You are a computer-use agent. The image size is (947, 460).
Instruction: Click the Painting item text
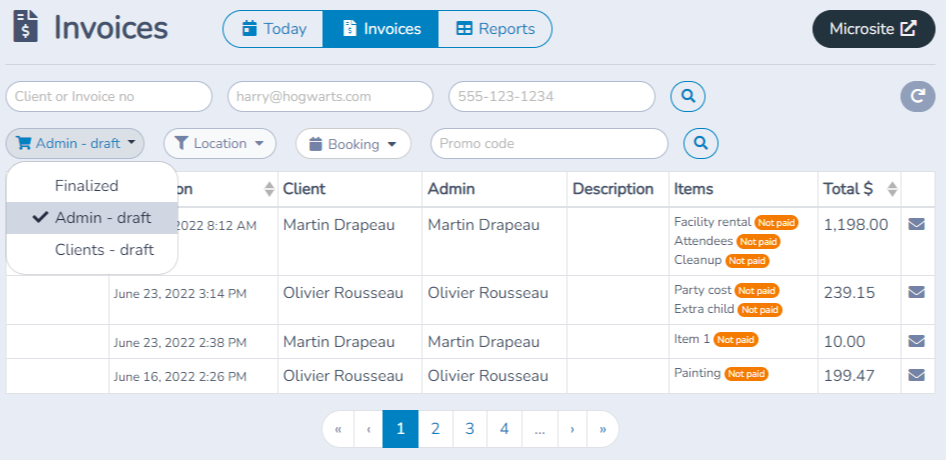[x=697, y=373]
